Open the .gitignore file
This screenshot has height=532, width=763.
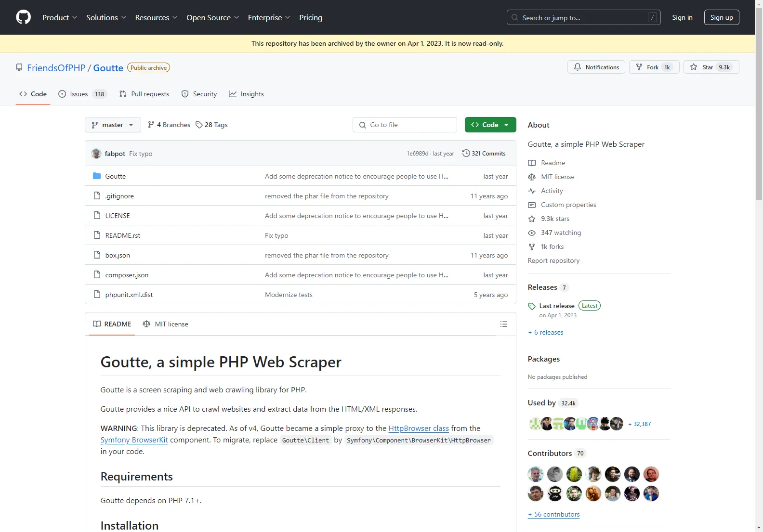pos(119,196)
